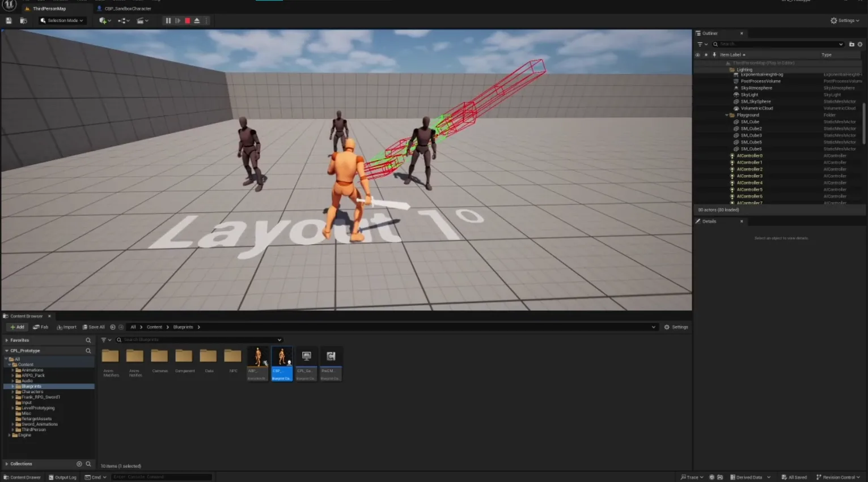
Task: Save the current level with the floppy disk icon
Action: click(9, 20)
